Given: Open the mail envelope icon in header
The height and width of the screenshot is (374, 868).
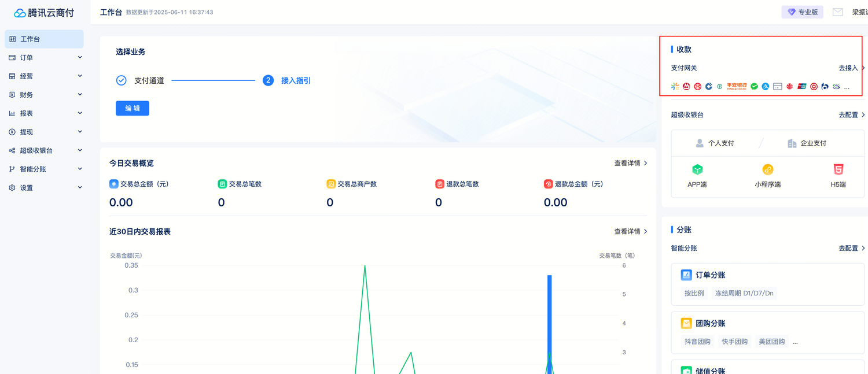Looking at the screenshot, I should click(x=837, y=12).
